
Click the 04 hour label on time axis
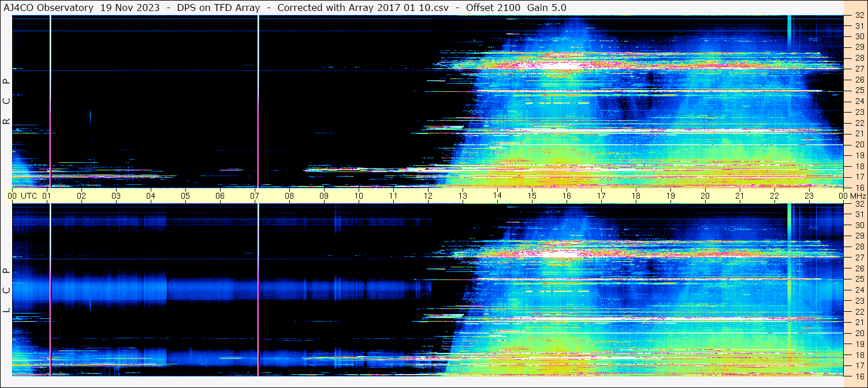click(151, 196)
